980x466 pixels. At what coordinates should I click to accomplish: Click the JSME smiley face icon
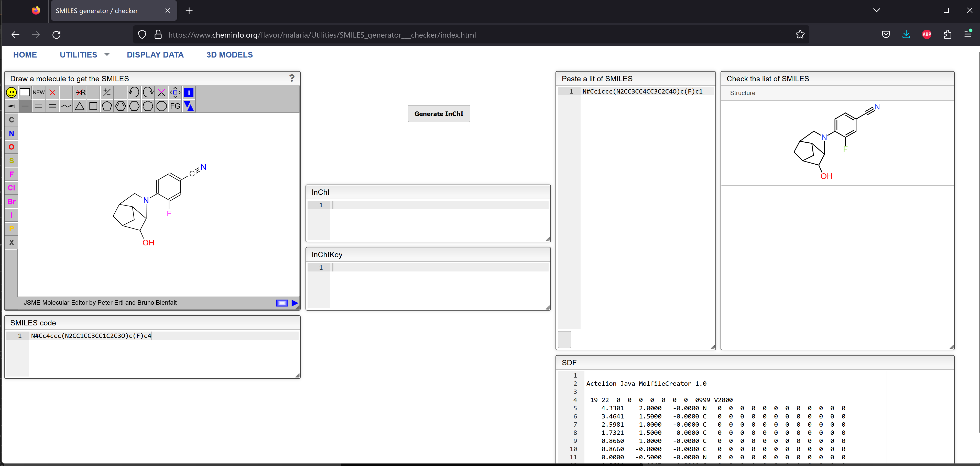[x=12, y=92]
